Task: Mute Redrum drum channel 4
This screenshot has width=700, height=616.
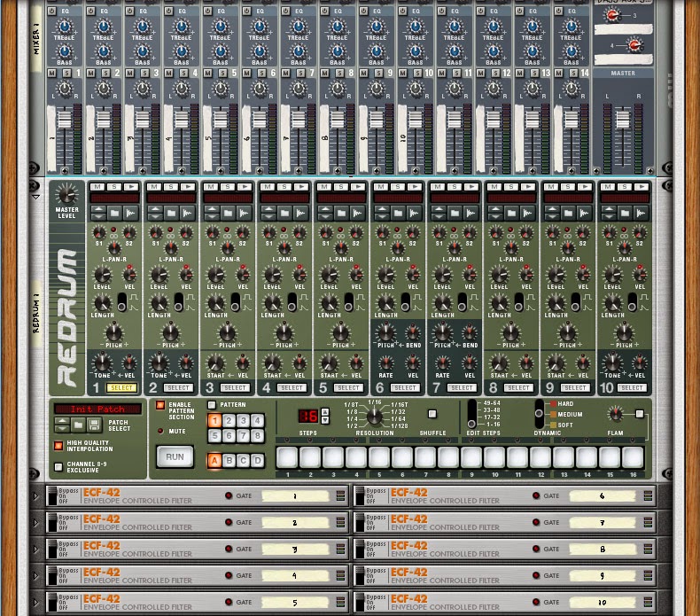Action: click(x=268, y=187)
